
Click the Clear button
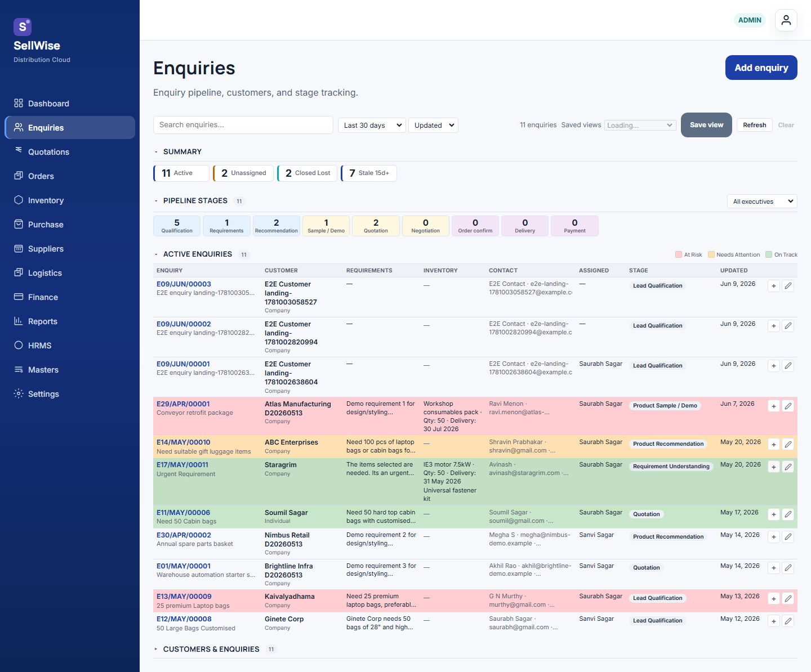[x=786, y=125]
